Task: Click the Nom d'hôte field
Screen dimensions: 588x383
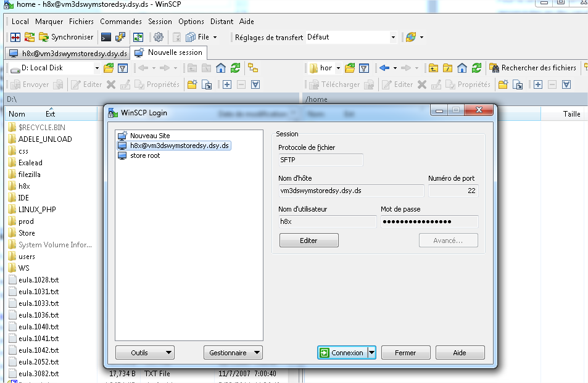Action: (x=351, y=191)
